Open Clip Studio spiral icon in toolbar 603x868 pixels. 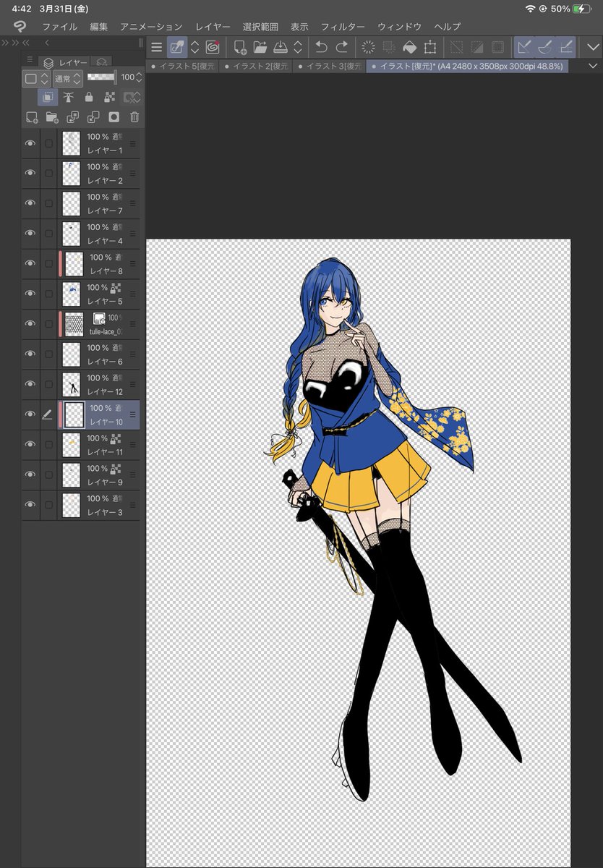(x=213, y=48)
